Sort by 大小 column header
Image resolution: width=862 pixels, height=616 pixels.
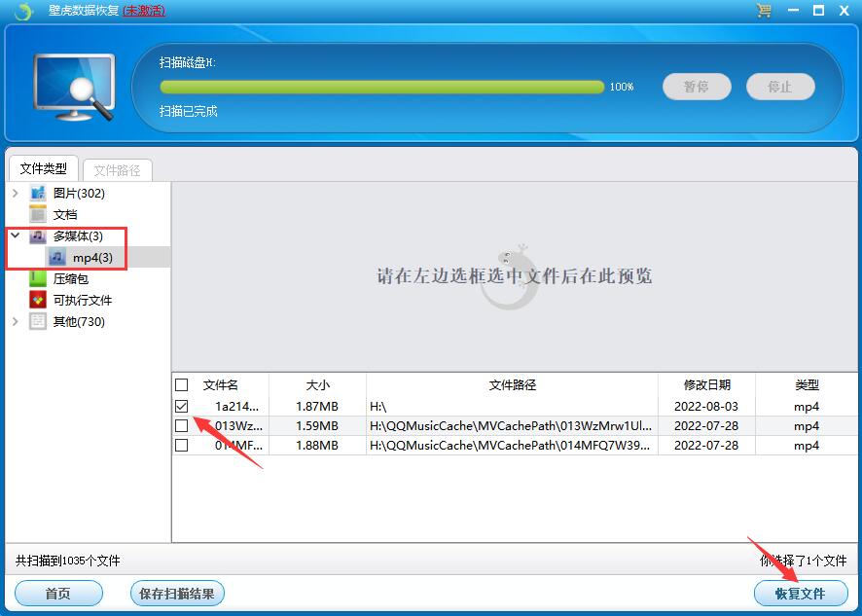coord(317,385)
